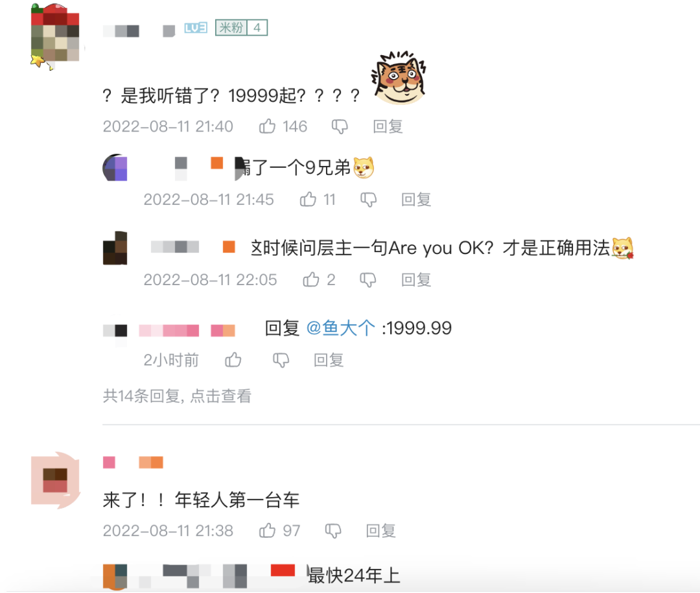The image size is (700, 593).
Task: Dislike the Are you OK reply
Action: (x=368, y=280)
